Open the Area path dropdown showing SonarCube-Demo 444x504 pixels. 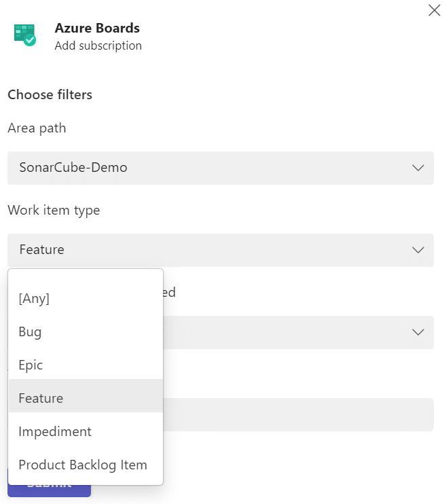(221, 168)
